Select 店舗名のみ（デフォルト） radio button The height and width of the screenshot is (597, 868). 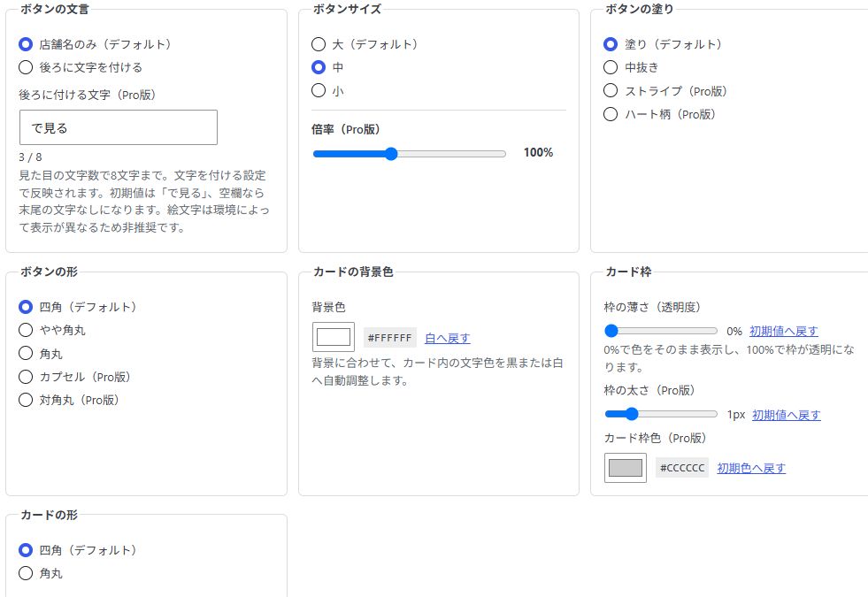tap(26, 44)
